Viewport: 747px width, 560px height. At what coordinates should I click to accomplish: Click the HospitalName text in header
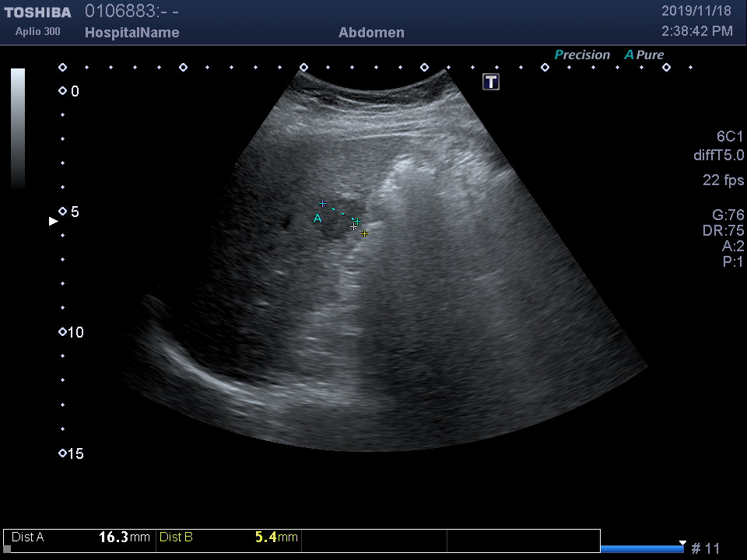tap(132, 33)
